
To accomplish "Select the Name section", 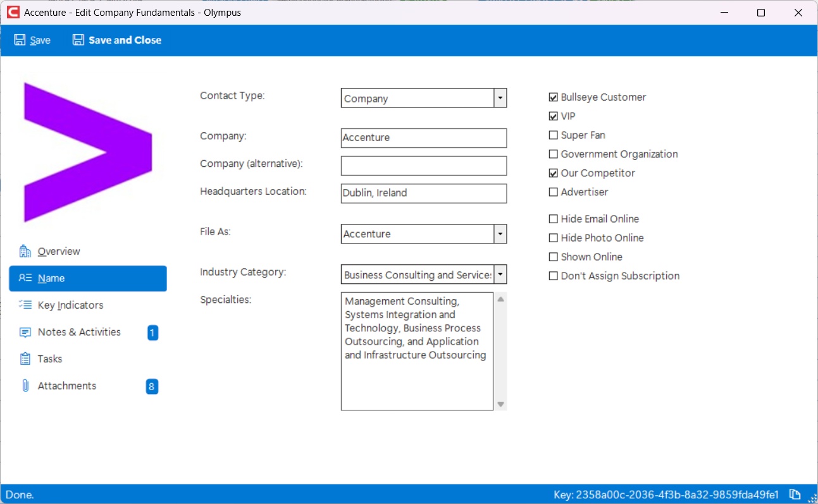I will pos(88,278).
